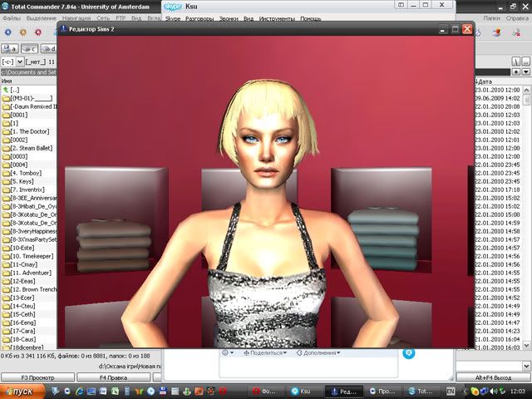
Task: Open the Поделиться dropdown in Skype
Action: 265,352
